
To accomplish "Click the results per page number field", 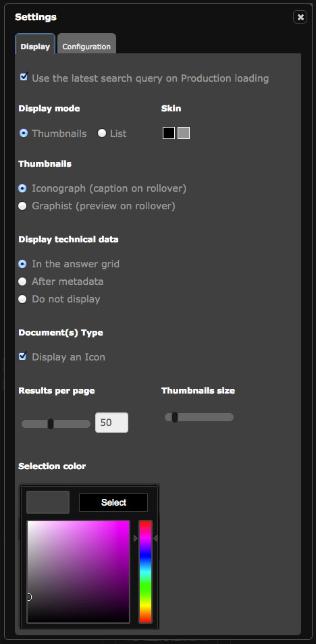I will pos(112,423).
